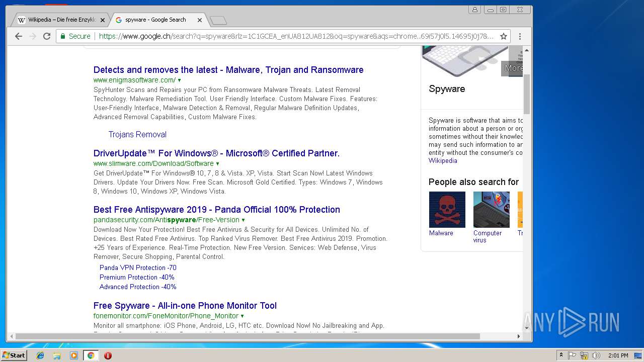
Task: Switch to the Wikipedia tab
Action: [60, 20]
